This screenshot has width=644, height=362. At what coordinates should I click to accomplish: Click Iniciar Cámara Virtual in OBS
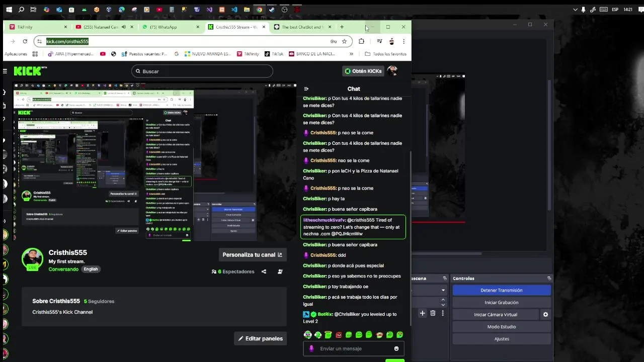coord(496,315)
